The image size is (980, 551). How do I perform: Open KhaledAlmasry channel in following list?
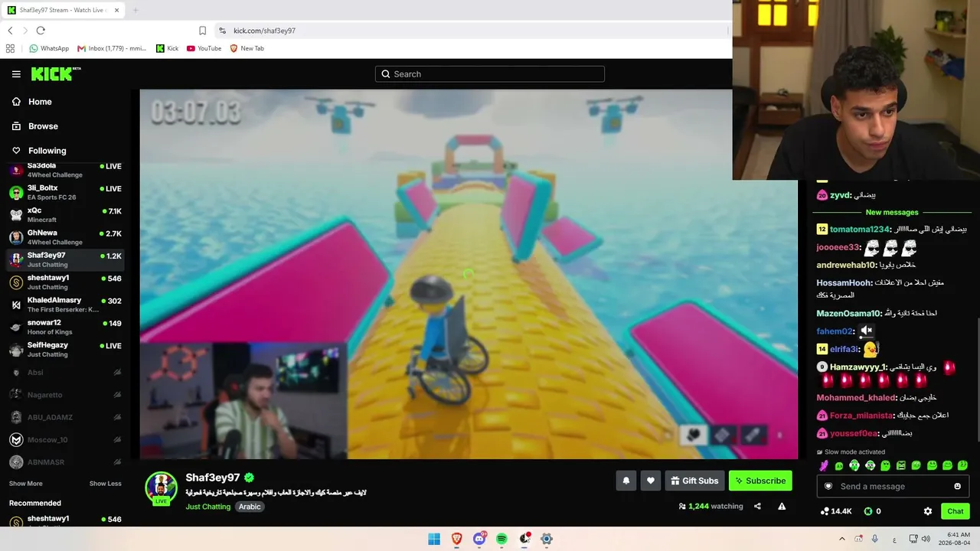click(66, 305)
